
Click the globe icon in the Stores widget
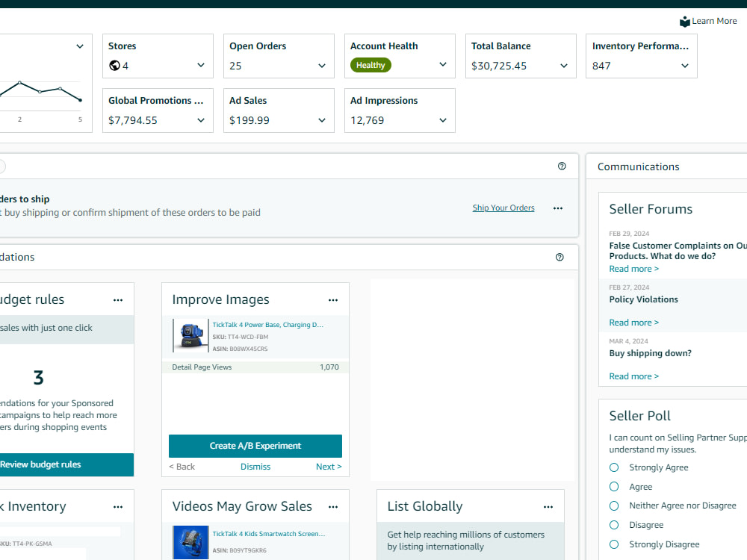coord(114,66)
